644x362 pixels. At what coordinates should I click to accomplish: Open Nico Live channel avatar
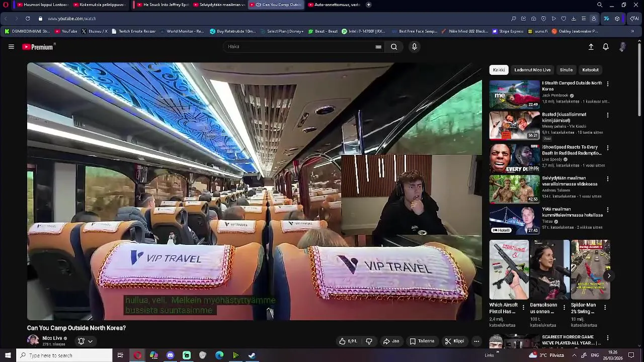[33, 340]
